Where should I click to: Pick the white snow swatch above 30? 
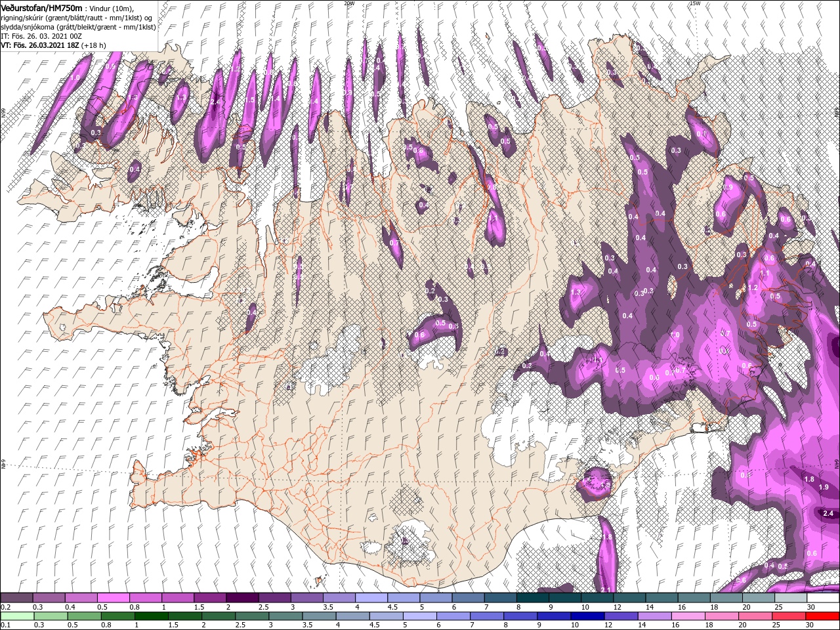823,598
